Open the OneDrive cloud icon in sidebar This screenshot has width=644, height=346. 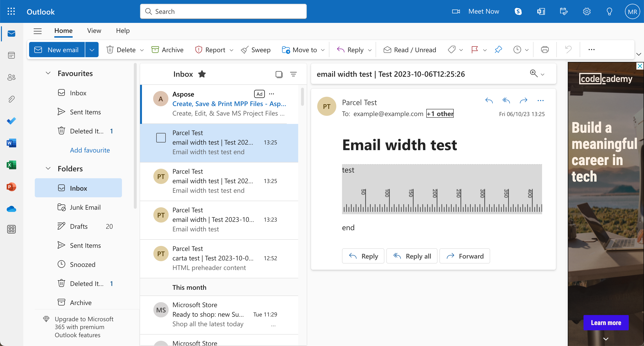11,209
